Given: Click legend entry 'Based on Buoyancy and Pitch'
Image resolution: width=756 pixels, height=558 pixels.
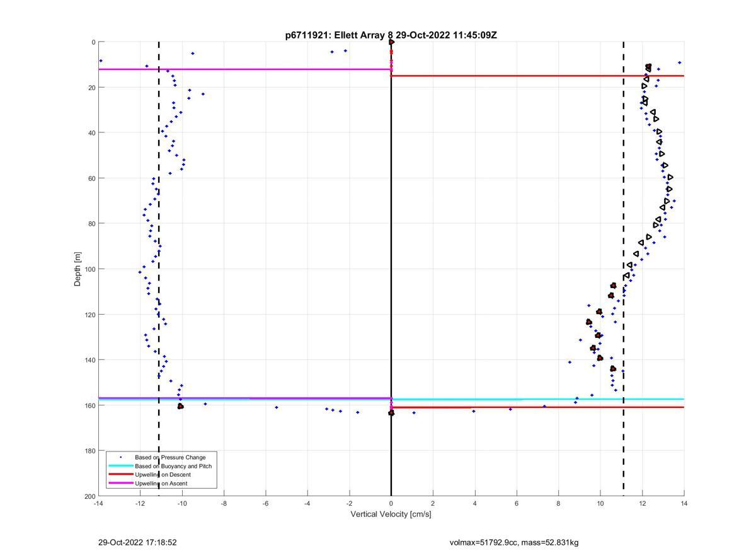Looking at the screenshot, I should [x=173, y=466].
